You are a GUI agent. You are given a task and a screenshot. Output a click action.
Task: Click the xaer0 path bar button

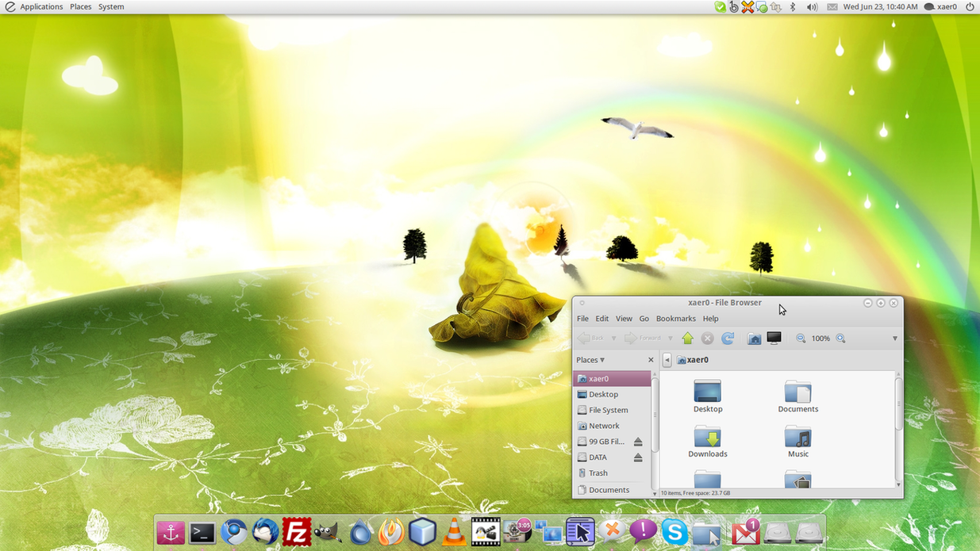click(x=693, y=360)
